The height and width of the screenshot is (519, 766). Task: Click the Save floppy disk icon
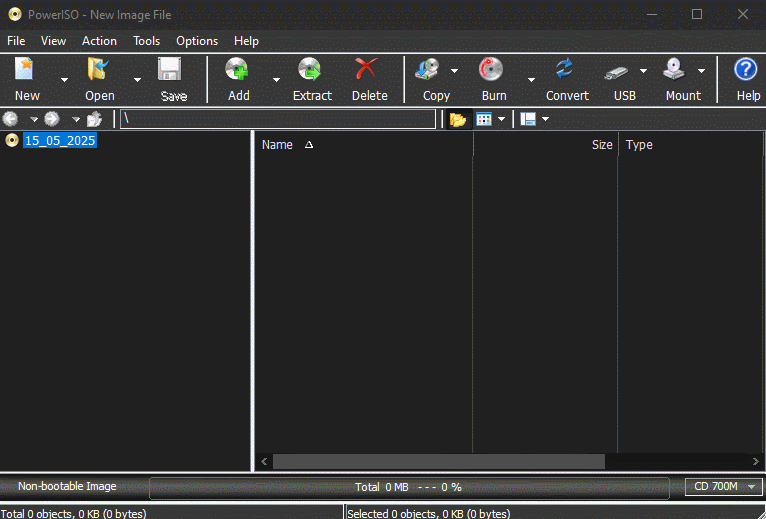click(x=170, y=69)
